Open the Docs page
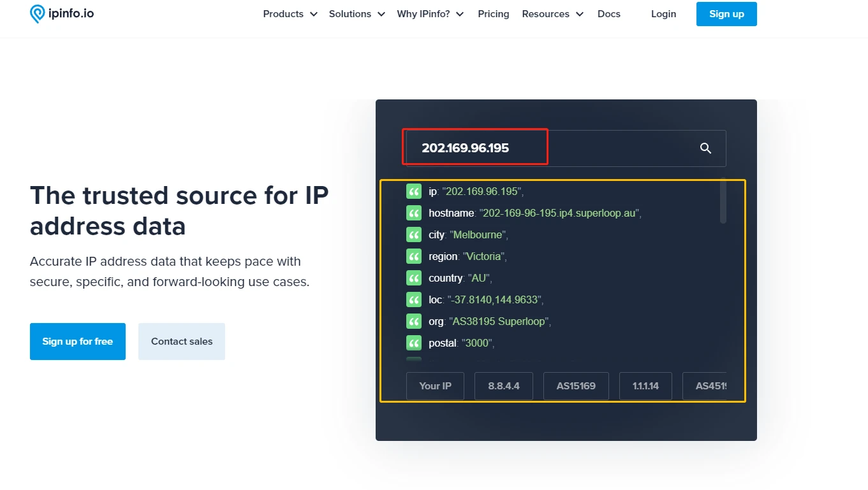The height and width of the screenshot is (490, 868). tap(608, 14)
